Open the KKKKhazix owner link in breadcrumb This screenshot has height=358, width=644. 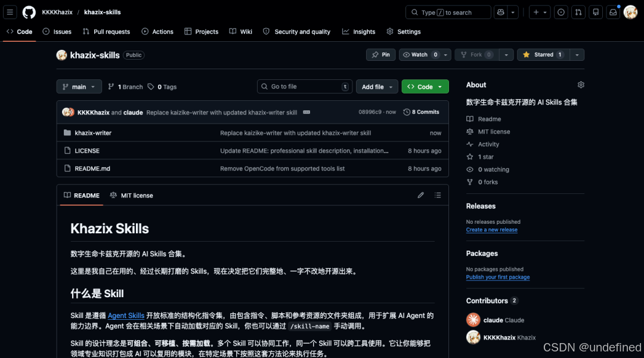(57, 13)
